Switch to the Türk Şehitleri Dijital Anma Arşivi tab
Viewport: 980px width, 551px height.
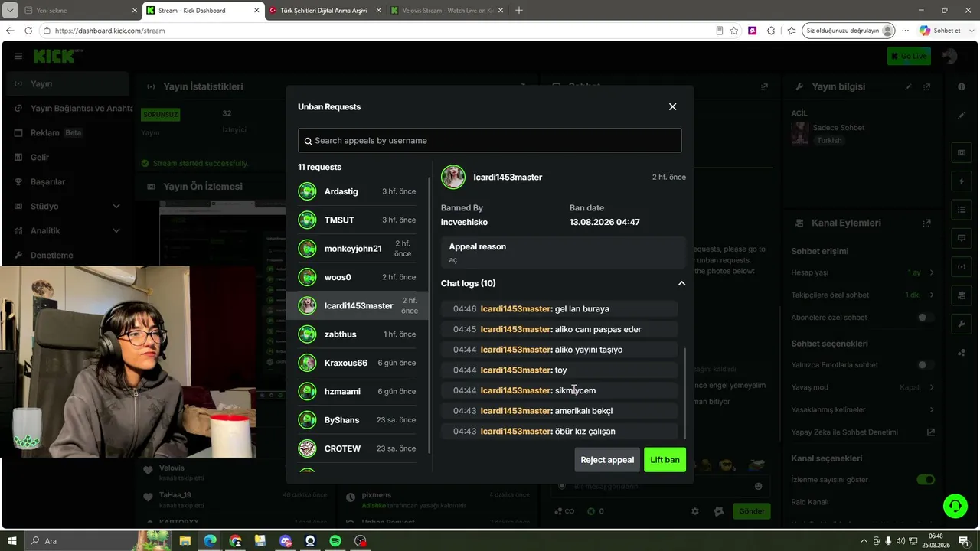point(323,11)
